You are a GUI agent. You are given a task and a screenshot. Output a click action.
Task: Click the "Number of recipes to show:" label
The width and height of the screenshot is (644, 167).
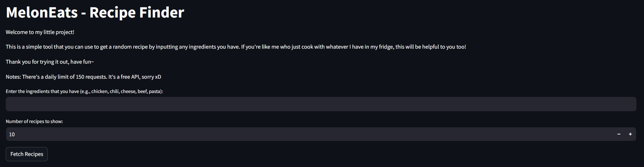tap(34, 122)
